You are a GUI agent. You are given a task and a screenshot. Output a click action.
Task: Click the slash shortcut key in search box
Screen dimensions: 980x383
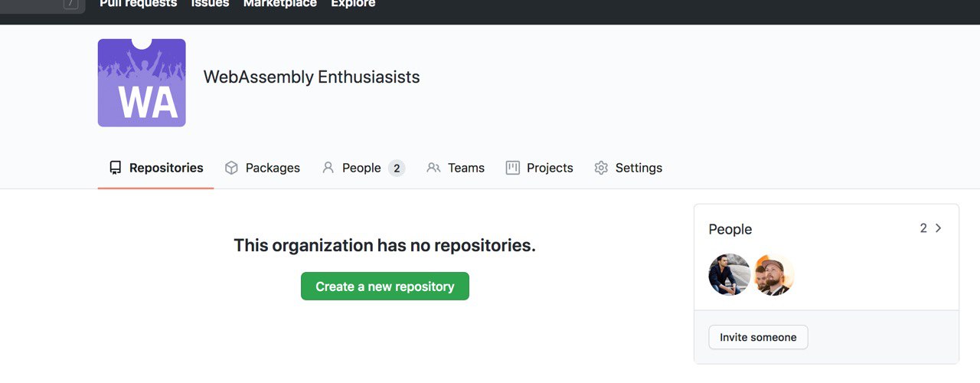point(71,3)
